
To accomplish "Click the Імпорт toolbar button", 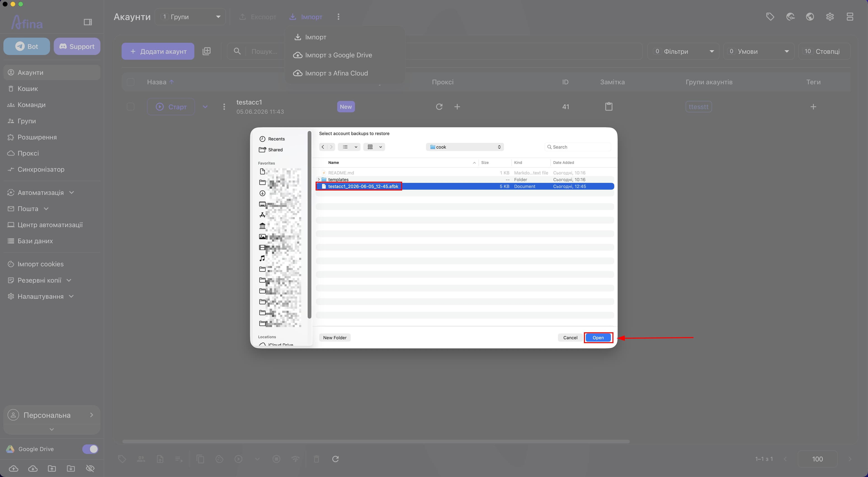I will (306, 17).
